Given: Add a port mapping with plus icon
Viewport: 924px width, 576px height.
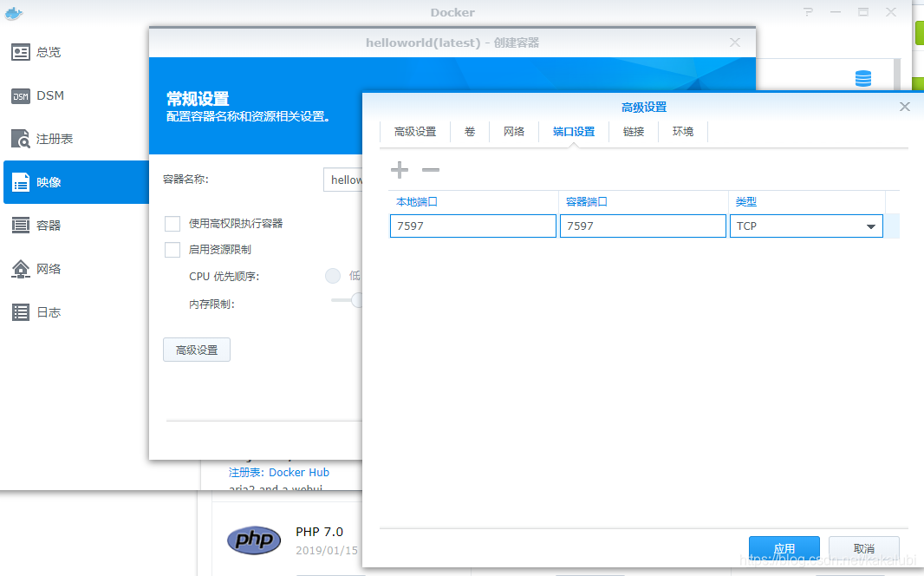Looking at the screenshot, I should (400, 170).
